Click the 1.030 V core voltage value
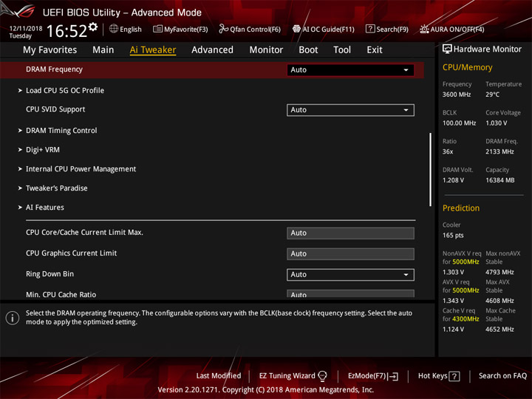The width and height of the screenshot is (532, 399). 496,123
